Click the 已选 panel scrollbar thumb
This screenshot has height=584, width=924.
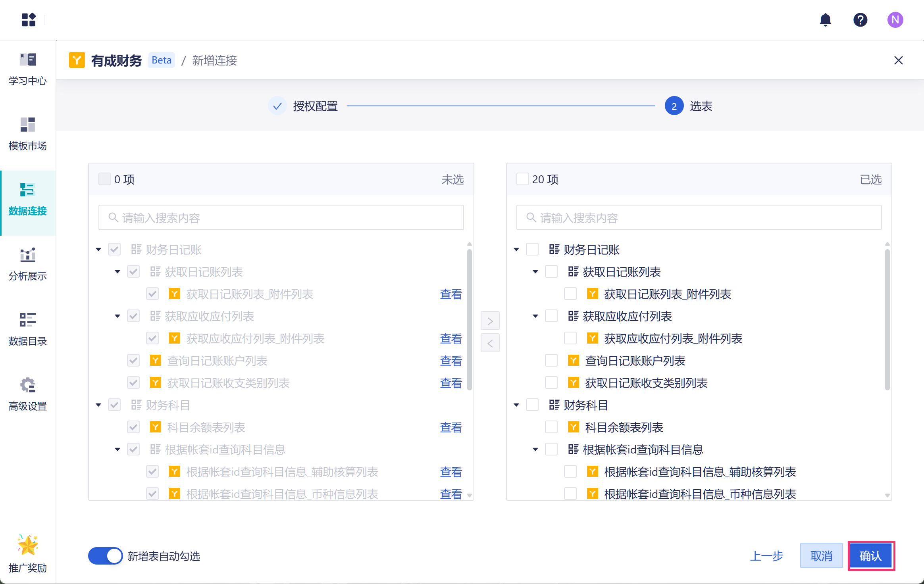(887, 319)
